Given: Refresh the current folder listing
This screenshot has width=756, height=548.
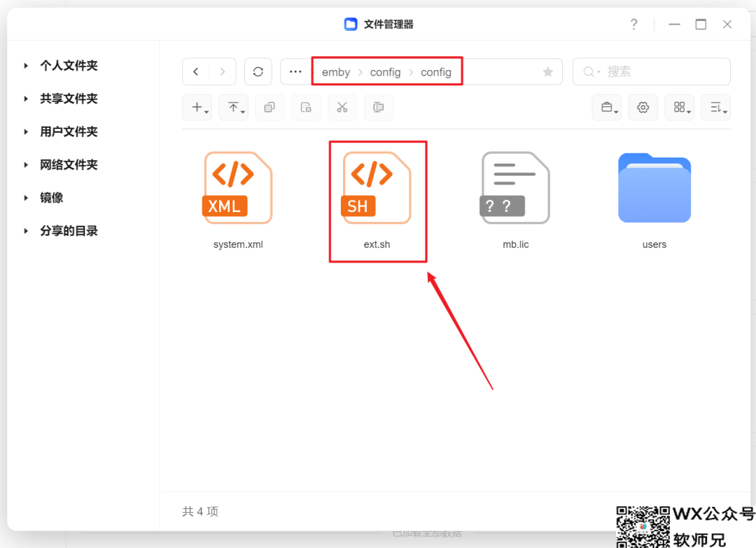Looking at the screenshot, I should [x=258, y=72].
